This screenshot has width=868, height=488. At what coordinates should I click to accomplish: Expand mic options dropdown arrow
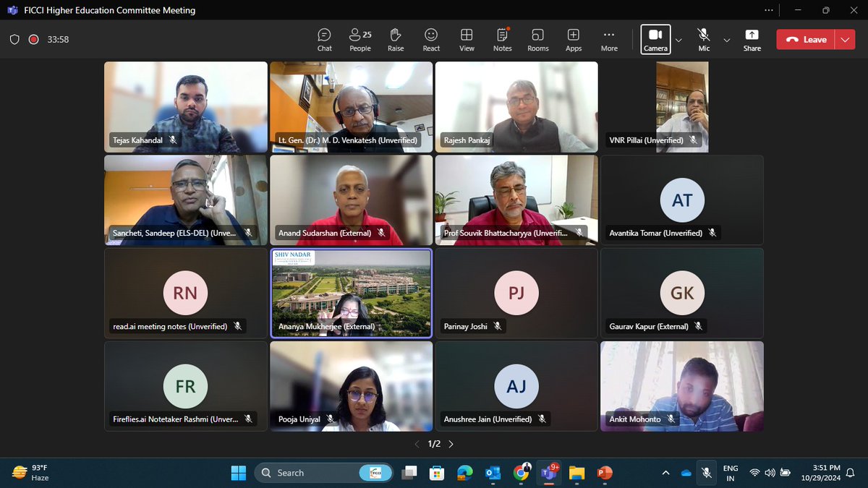727,40
